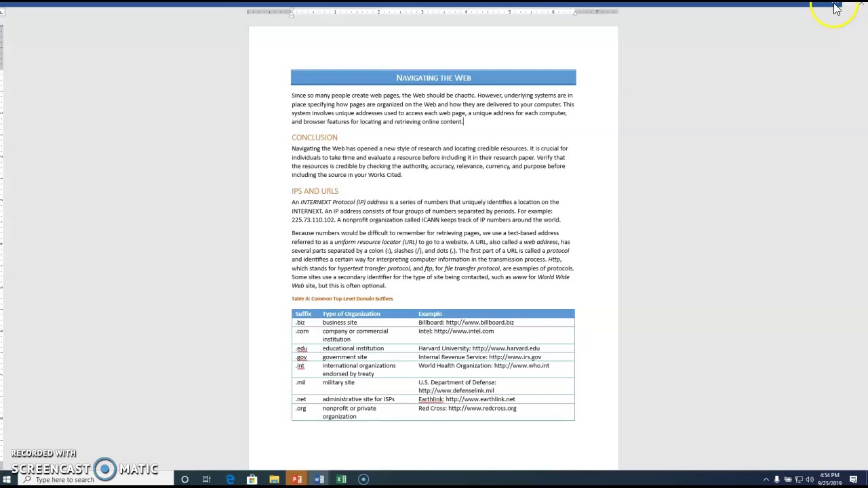Follow the http://www.billboard.biz link
The width and height of the screenshot is (868, 488).
tap(479, 323)
